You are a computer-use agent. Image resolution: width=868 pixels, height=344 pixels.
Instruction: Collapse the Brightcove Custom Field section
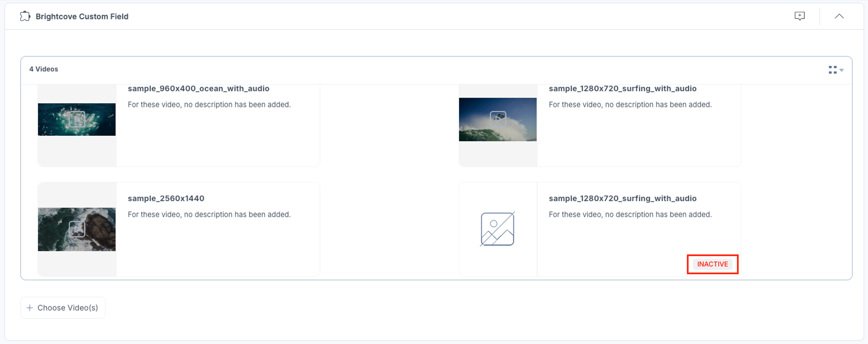pyautogui.click(x=839, y=16)
